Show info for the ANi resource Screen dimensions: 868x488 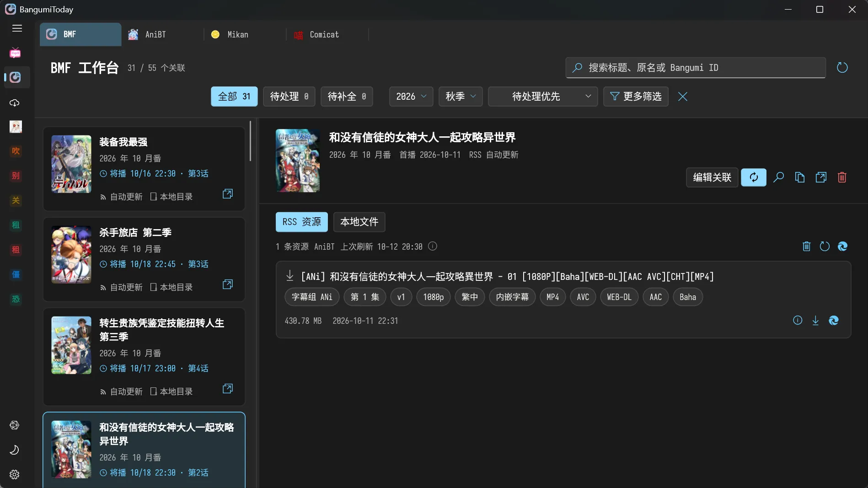(798, 321)
